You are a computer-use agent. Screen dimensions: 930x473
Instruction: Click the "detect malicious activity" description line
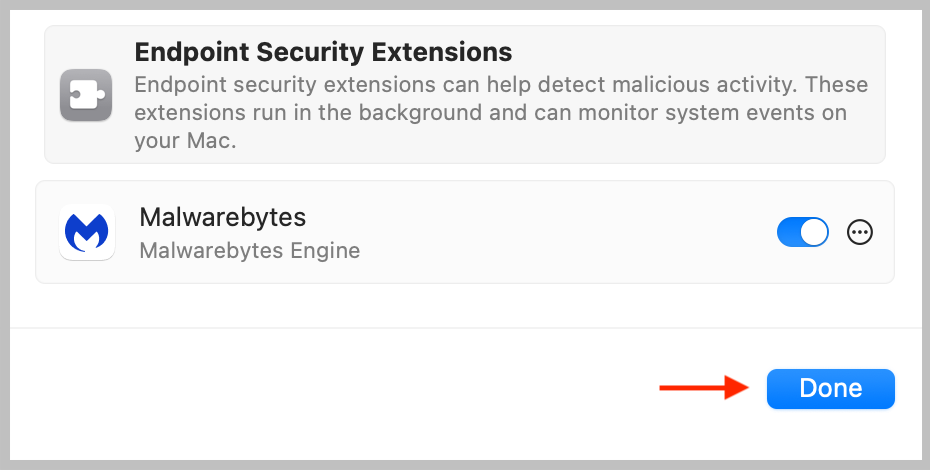[x=500, y=84]
